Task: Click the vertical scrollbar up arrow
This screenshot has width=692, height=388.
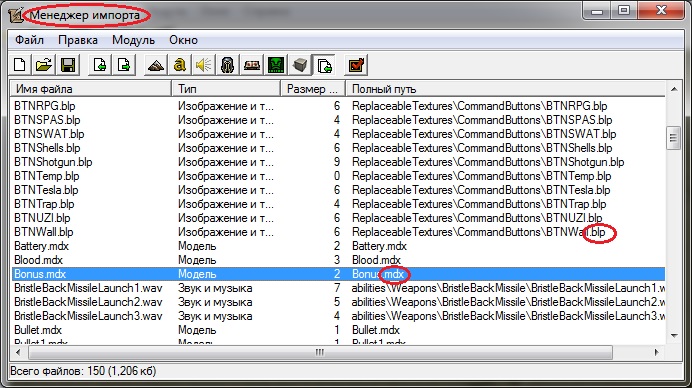Action: 674,89
